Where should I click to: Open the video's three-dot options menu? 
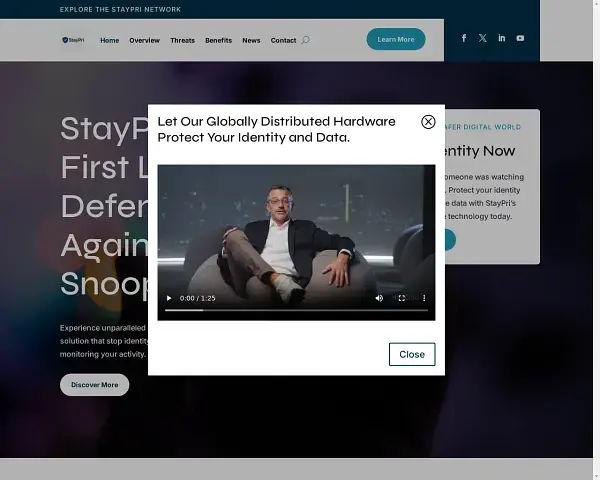[424, 298]
